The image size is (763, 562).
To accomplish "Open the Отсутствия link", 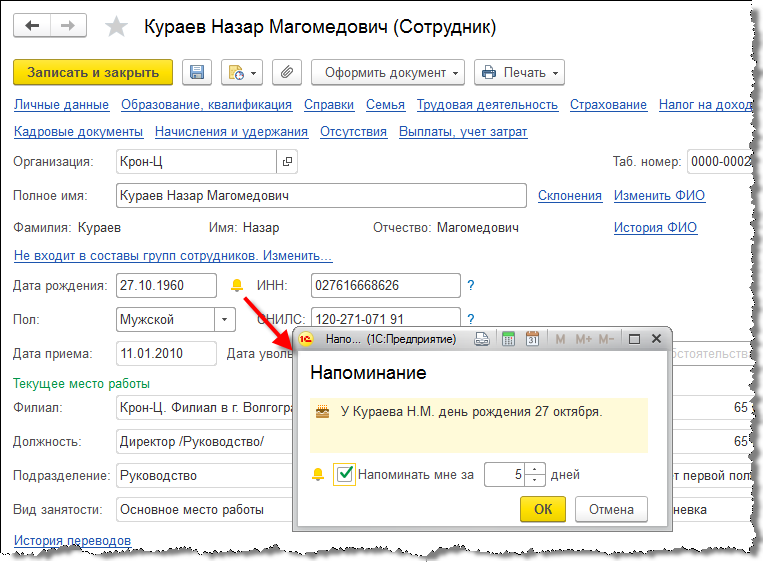I will 353,131.
